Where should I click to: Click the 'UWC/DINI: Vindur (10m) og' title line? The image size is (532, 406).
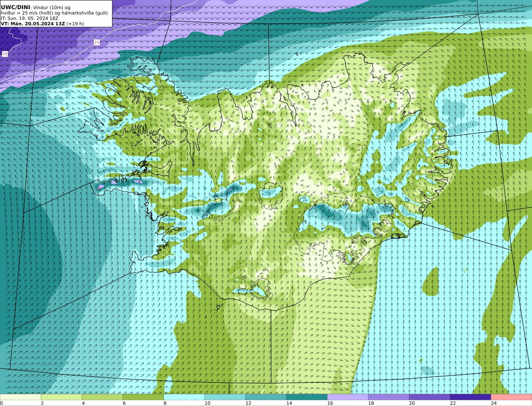36,7
